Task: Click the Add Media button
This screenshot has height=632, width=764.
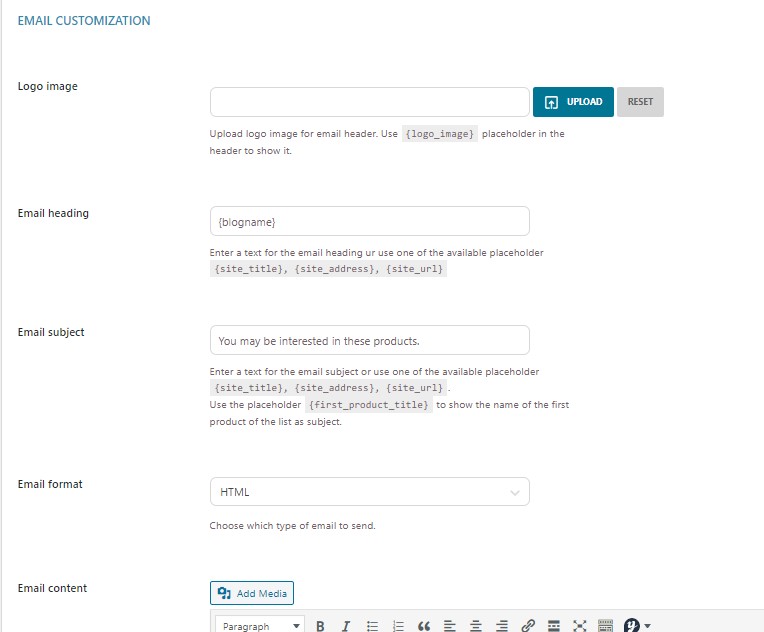Action: (x=252, y=594)
